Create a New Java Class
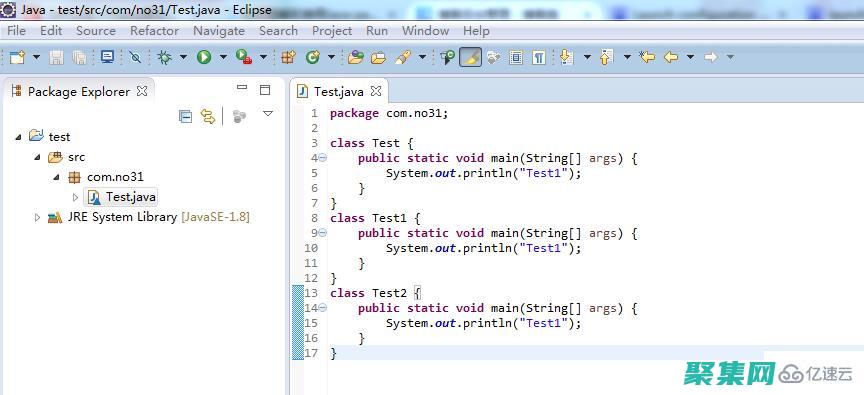The height and width of the screenshot is (395, 864). click(x=312, y=57)
